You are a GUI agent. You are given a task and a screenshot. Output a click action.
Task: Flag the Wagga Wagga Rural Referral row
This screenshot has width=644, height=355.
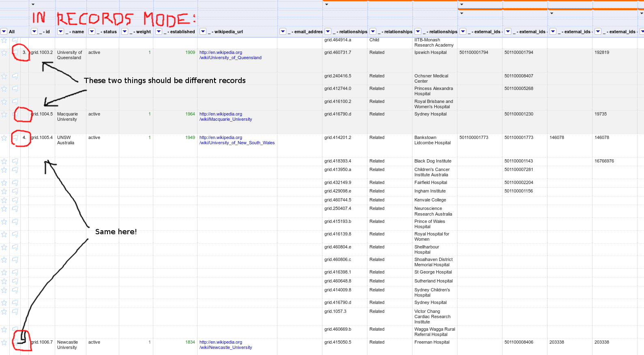15,329
